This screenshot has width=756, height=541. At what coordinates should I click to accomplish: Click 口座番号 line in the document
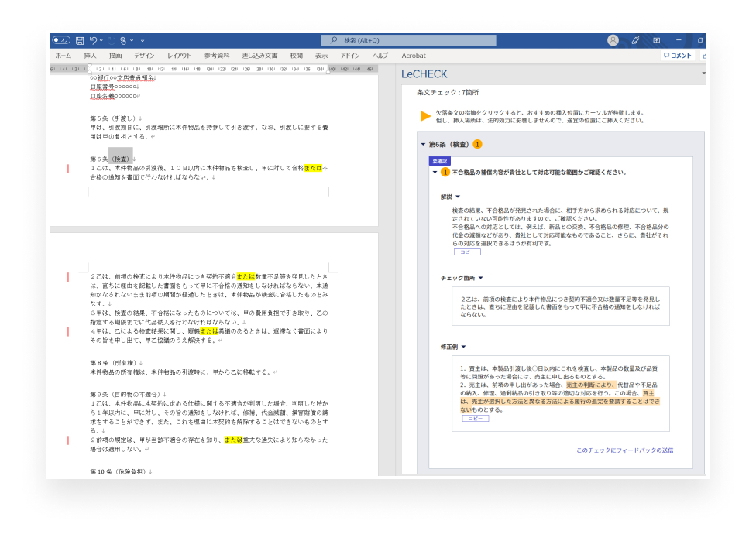114,87
